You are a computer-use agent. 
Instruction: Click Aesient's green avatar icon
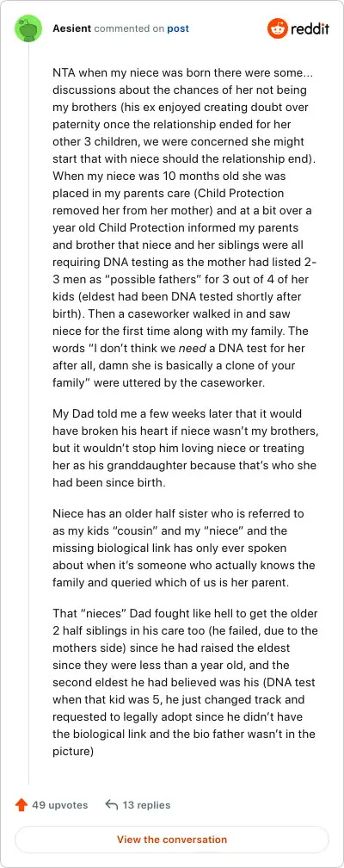click(28, 28)
